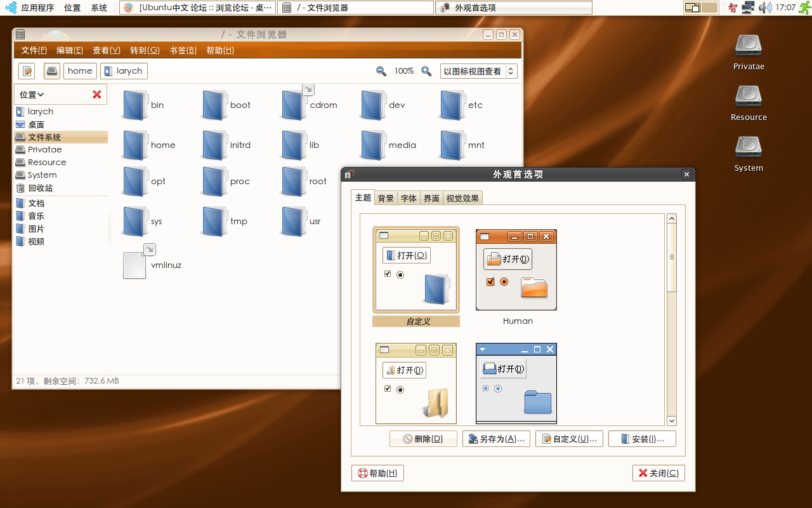Click the network status tray icon
Image resolution: width=812 pixels, height=508 pixels.
point(749,8)
